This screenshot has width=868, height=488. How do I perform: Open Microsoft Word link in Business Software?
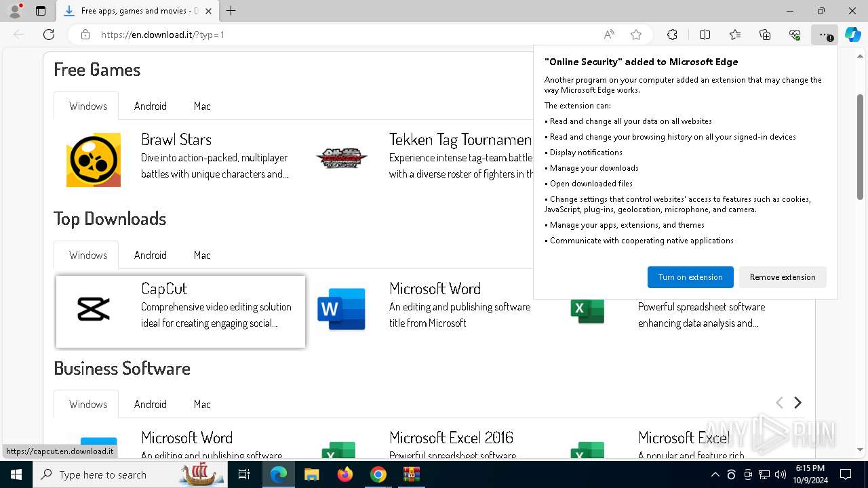(x=187, y=438)
